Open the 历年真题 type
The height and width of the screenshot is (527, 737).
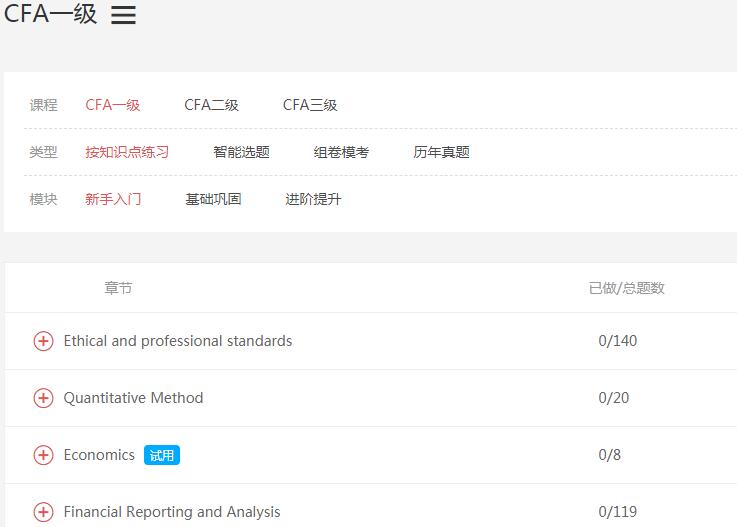441,152
